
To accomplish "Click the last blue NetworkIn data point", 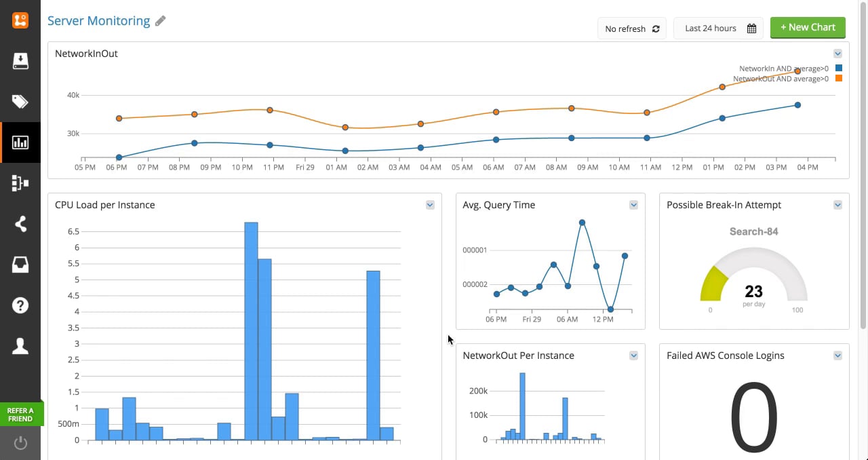I will 797,105.
